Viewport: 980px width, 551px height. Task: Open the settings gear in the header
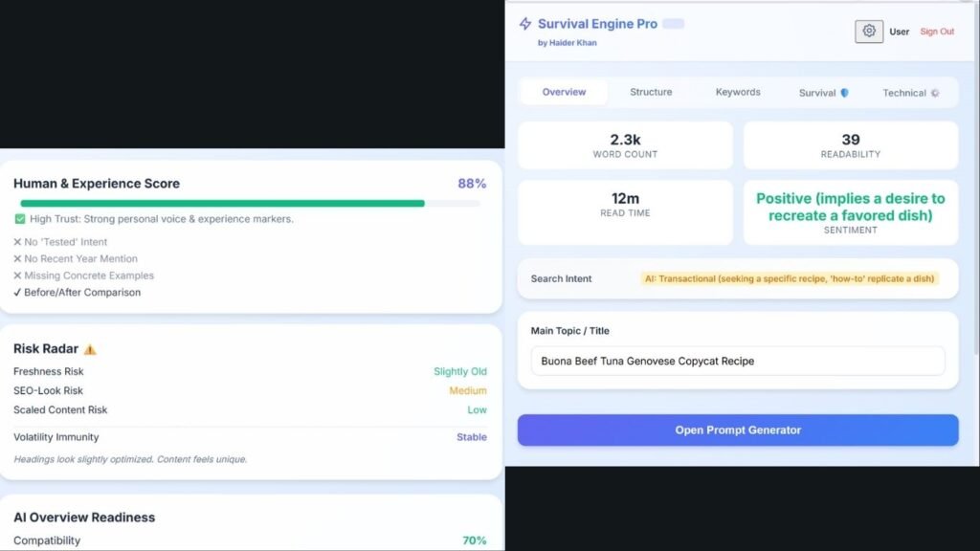pyautogui.click(x=869, y=31)
